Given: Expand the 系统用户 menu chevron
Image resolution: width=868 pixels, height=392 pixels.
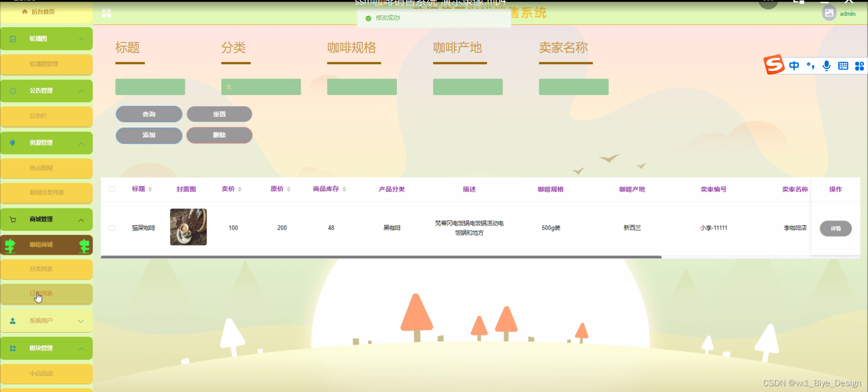Looking at the screenshot, I should (x=81, y=321).
